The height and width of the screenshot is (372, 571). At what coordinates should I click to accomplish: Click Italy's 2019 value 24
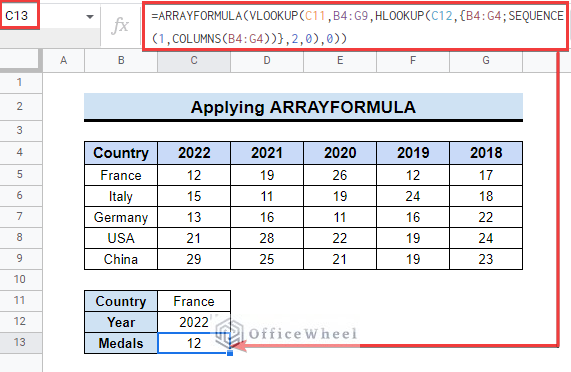tap(413, 197)
